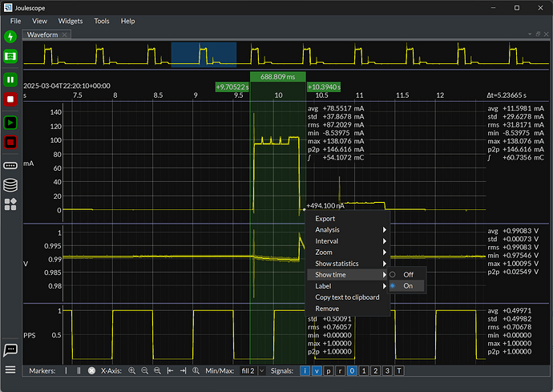553x392 pixels.
Task: Open the Tools menu
Action: pos(102,21)
